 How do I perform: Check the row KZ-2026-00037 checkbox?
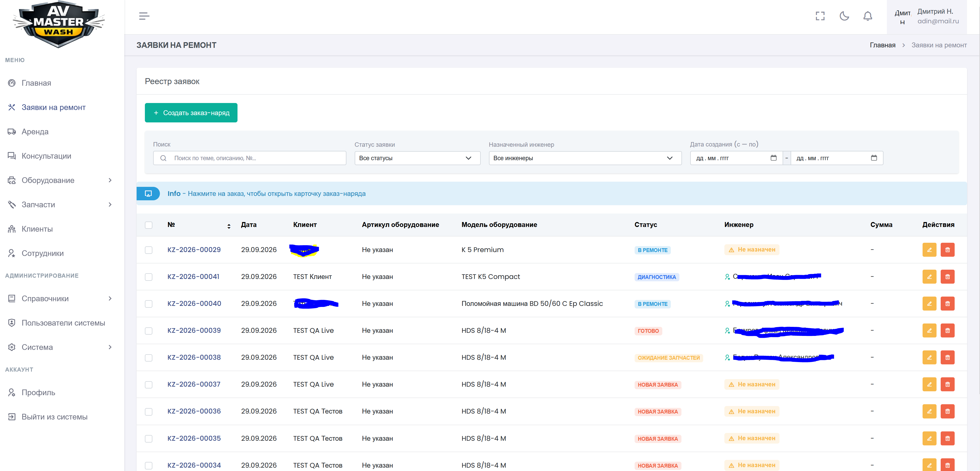(149, 385)
